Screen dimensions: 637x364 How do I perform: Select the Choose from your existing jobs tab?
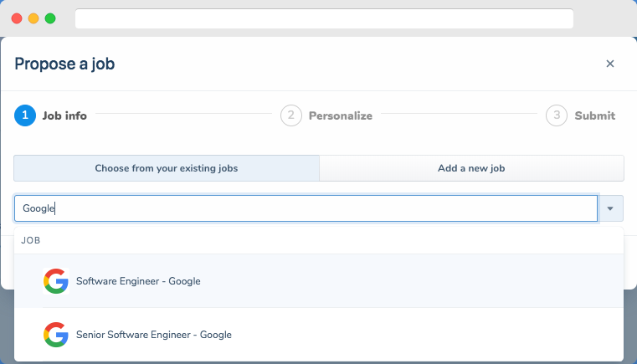point(167,168)
